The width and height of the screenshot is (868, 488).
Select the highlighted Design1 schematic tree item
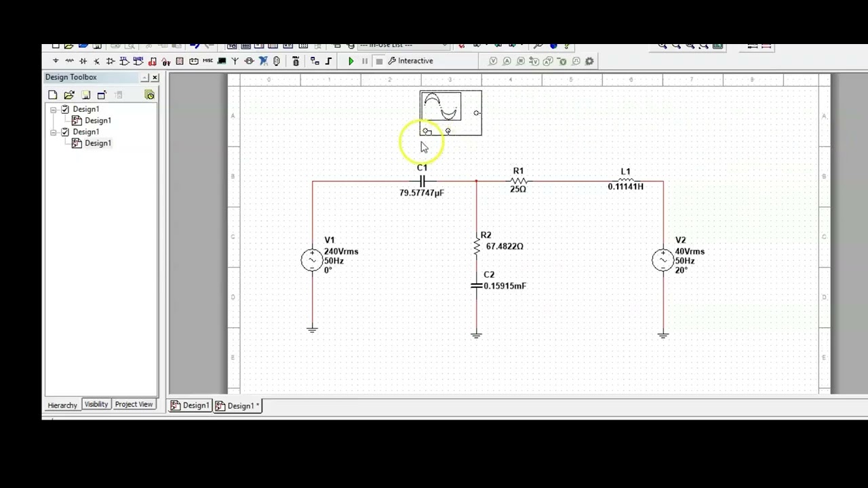(98, 143)
